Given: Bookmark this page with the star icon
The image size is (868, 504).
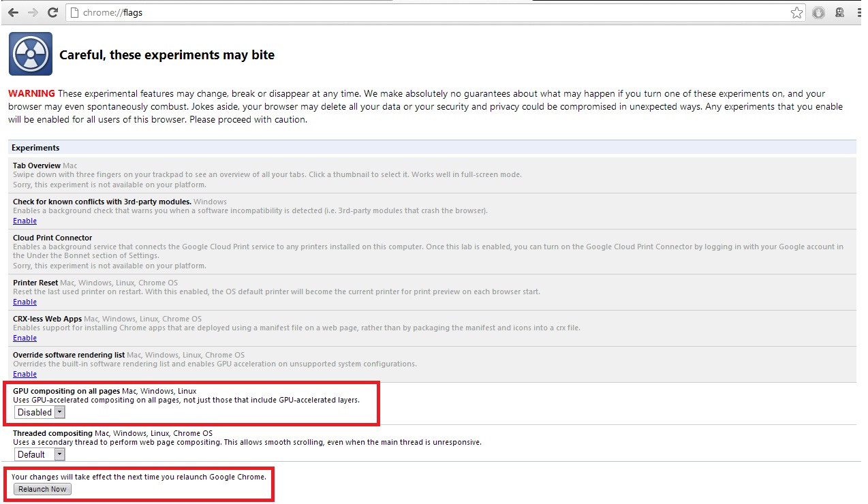Looking at the screenshot, I should tap(796, 12).
